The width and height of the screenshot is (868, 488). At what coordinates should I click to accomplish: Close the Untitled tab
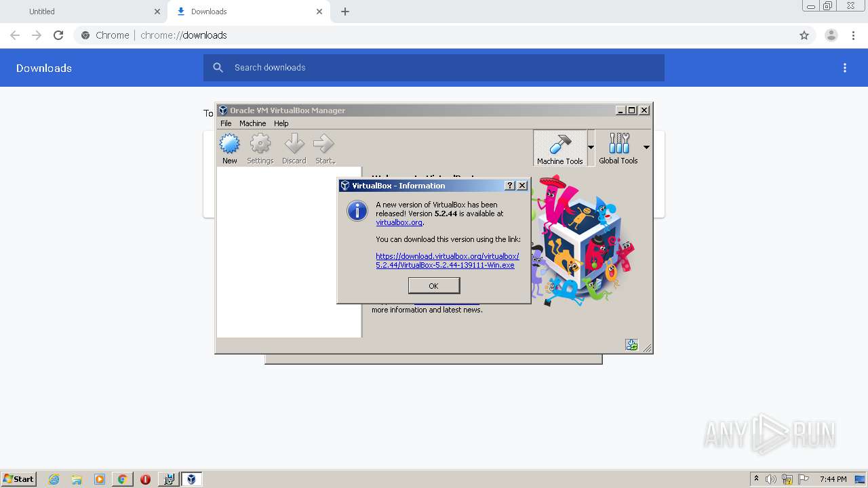pos(157,12)
